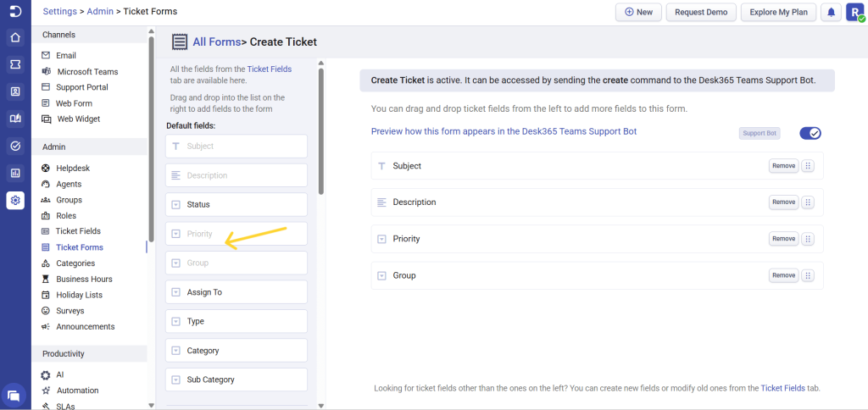Open the contacts icon in left rail
Viewport: 868px width, 410px height.
(14, 91)
